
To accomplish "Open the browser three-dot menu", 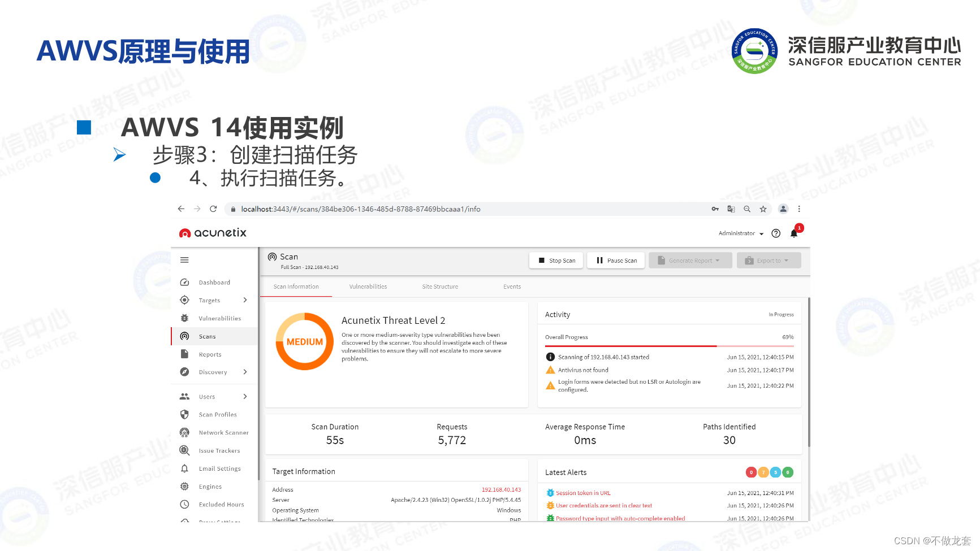I will tap(799, 209).
